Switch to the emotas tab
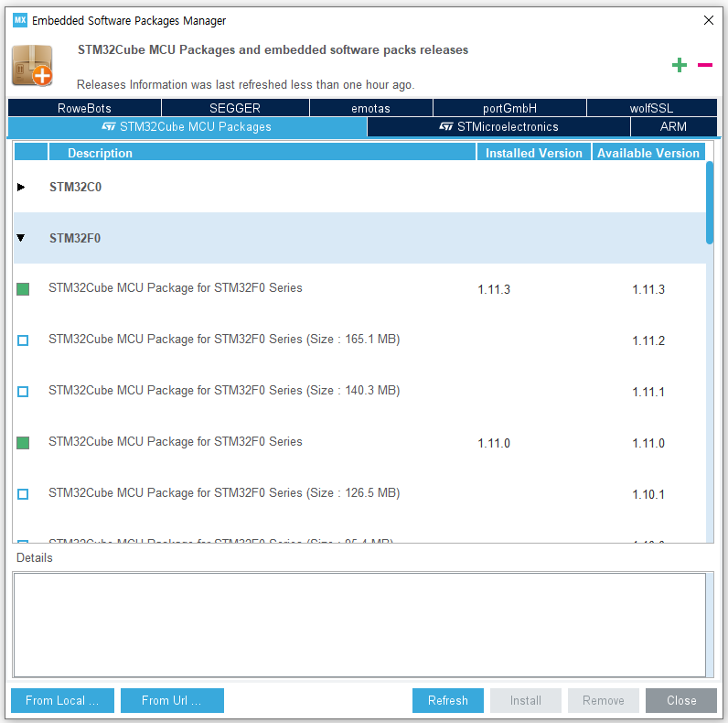The height and width of the screenshot is (723, 728). [x=370, y=108]
